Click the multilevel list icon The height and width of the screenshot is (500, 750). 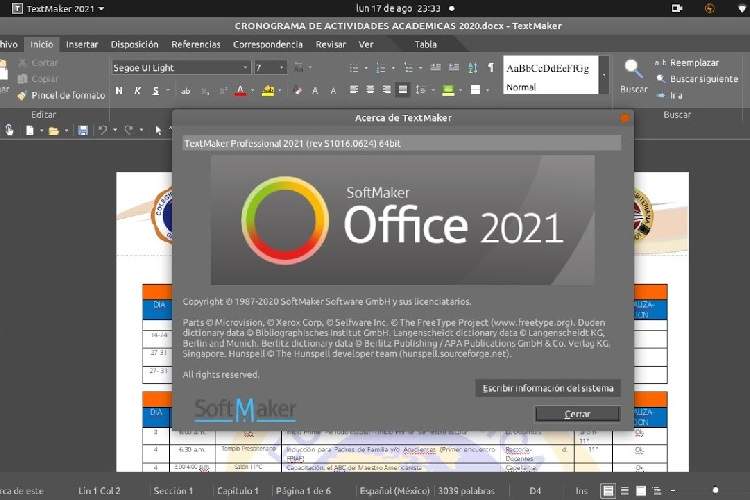click(408, 68)
